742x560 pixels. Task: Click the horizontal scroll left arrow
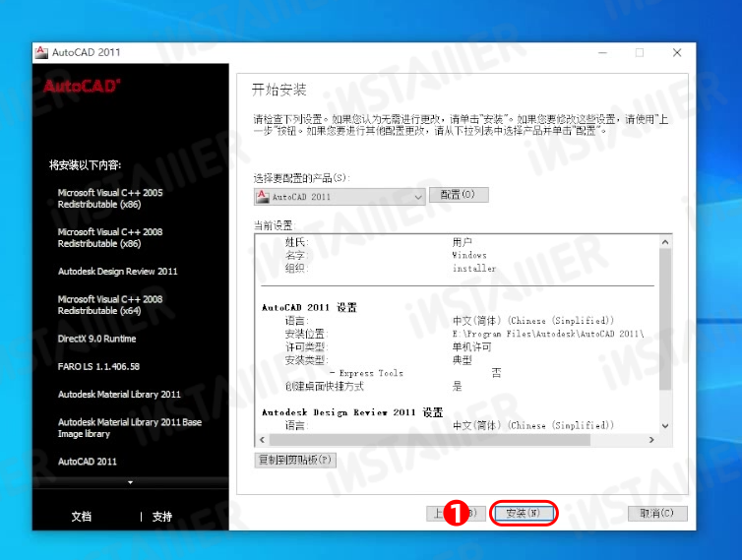pos(263,440)
